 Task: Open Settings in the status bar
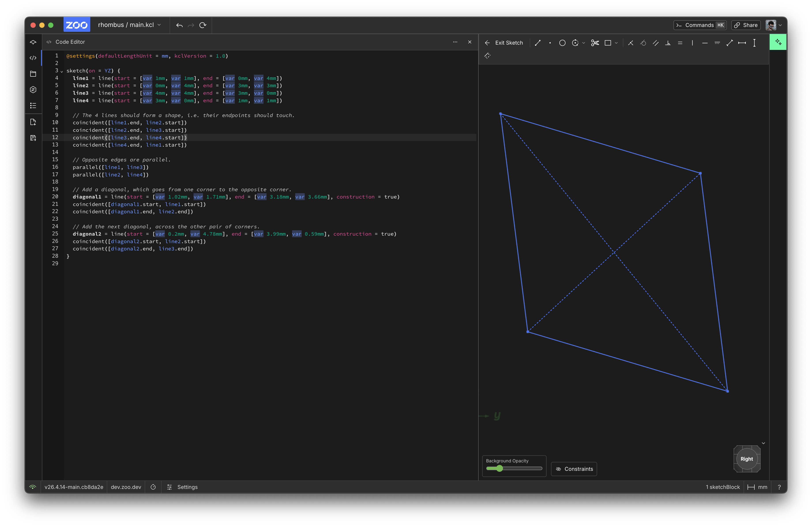tap(182, 487)
